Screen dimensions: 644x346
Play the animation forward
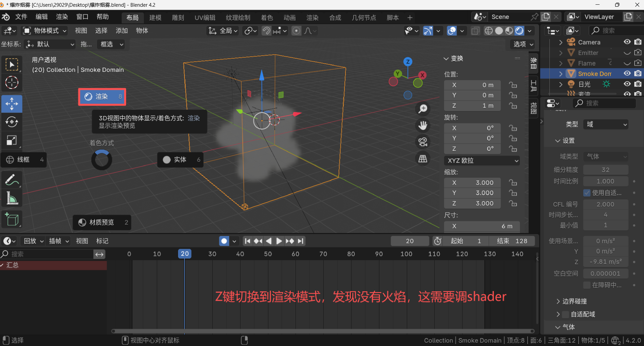point(279,241)
